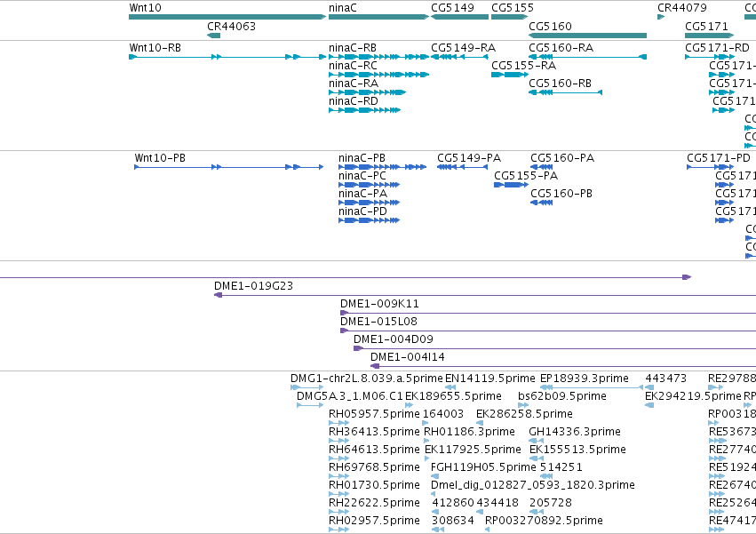Image resolution: width=756 pixels, height=534 pixels.
Task: Select BAC clone DME1-004I14
Action: tap(563, 366)
